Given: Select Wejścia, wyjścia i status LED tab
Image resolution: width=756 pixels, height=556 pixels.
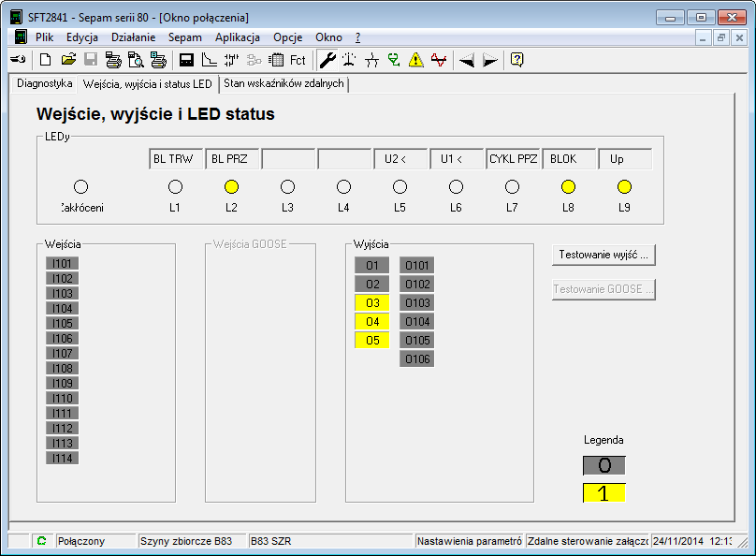Looking at the screenshot, I should click(x=148, y=84).
